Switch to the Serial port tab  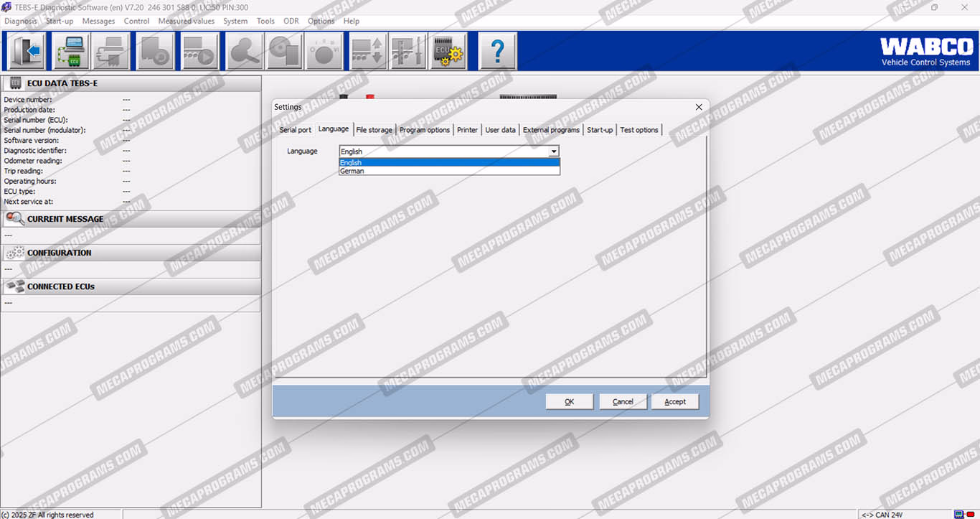(295, 130)
